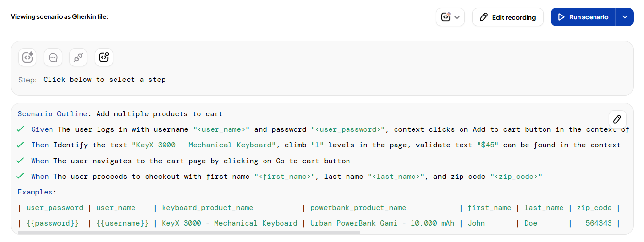
Task: Click checkmark beside the cart navigation step
Action: pyautogui.click(x=20, y=161)
